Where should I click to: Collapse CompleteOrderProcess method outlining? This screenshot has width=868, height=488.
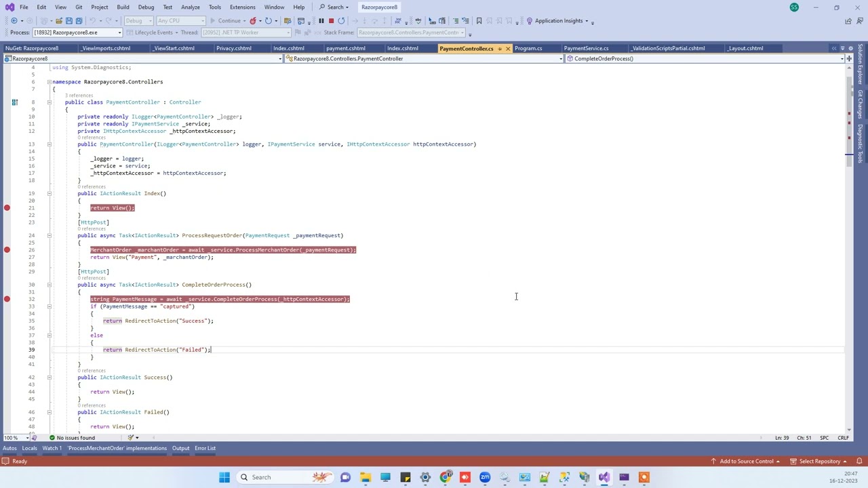coord(49,285)
